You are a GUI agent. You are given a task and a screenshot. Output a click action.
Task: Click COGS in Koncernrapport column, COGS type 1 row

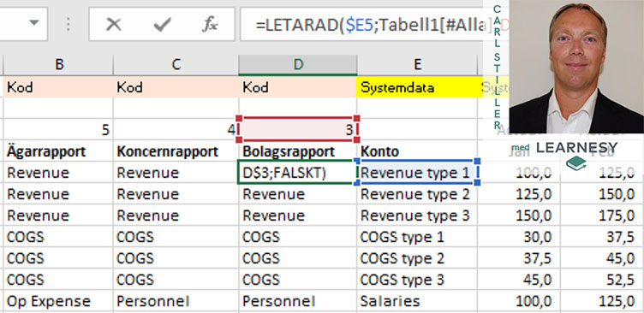point(176,237)
